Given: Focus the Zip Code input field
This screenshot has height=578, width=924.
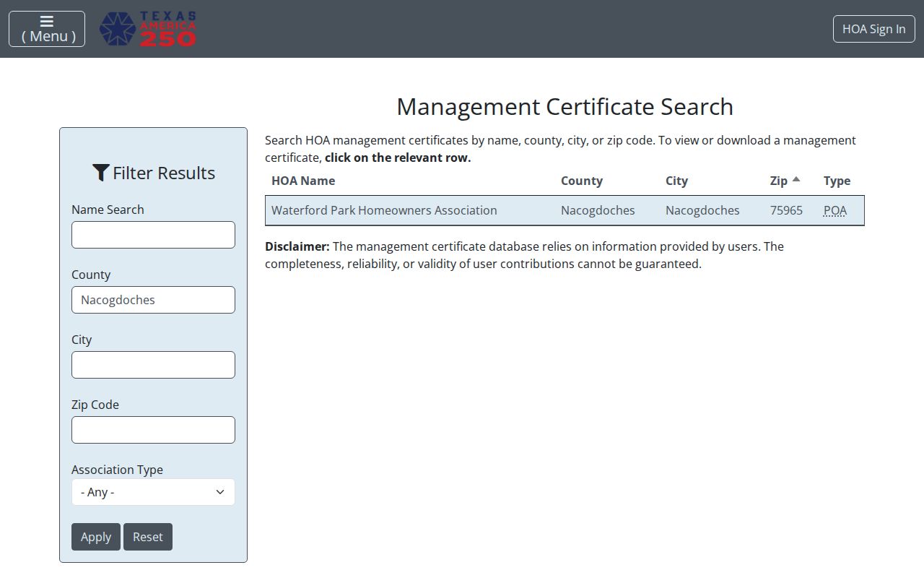Looking at the screenshot, I should 153,430.
